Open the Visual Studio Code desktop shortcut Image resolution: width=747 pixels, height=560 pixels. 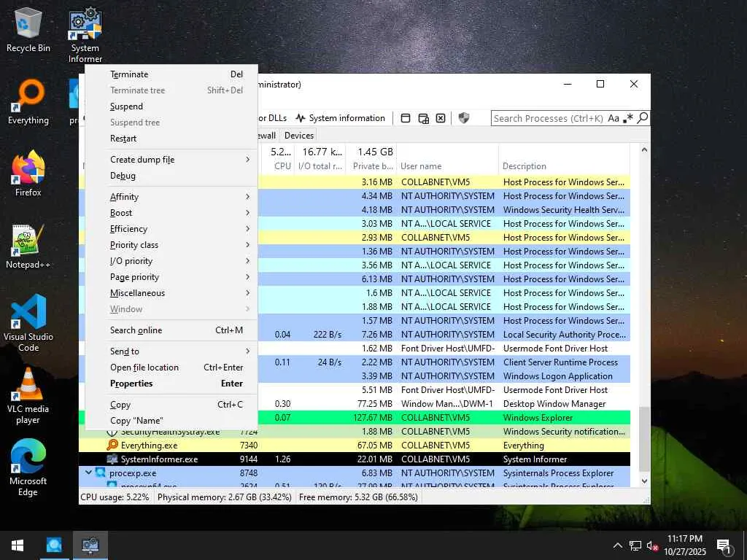[28, 323]
